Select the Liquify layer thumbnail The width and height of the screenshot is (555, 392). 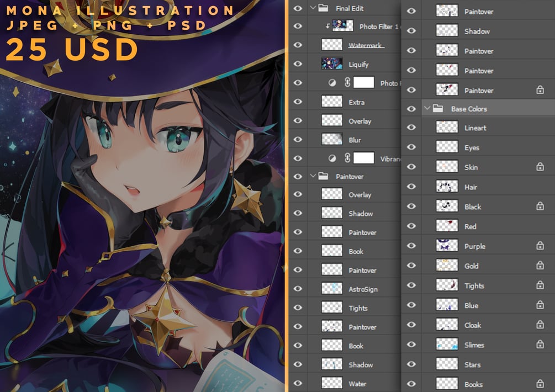332,63
